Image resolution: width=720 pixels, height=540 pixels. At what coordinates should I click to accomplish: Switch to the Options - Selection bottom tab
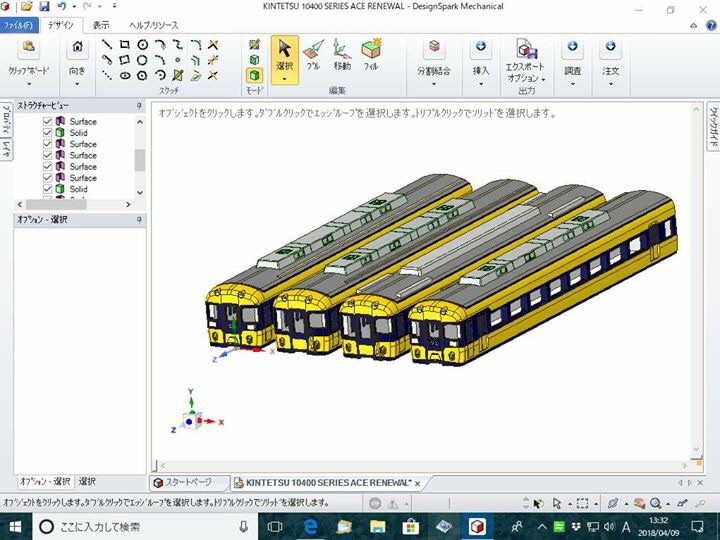[45, 481]
